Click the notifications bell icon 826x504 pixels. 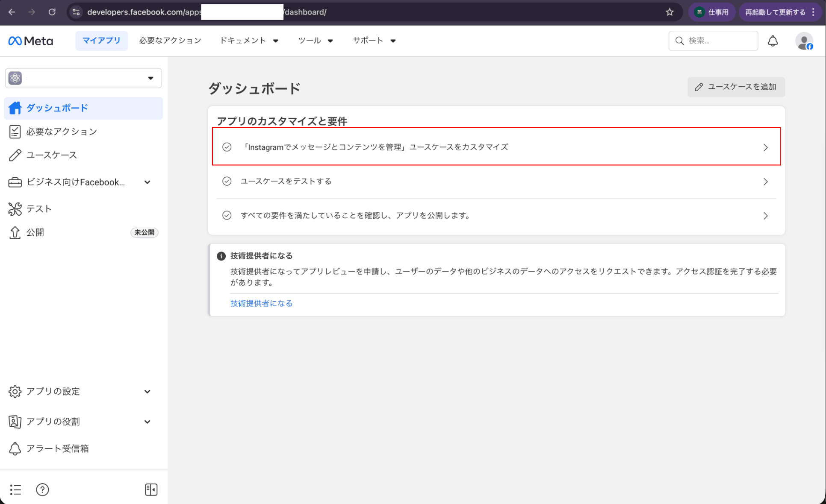(x=773, y=41)
